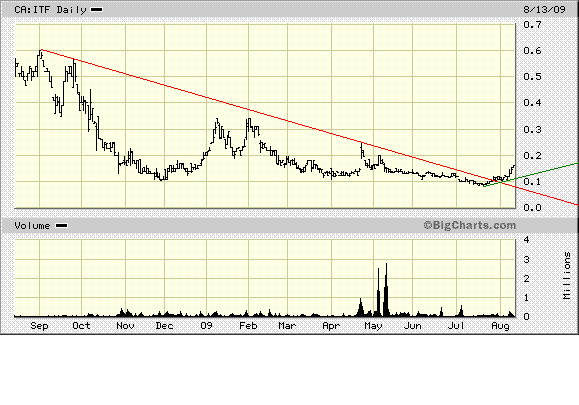Click the 'Volume' panel label
579x405 pixels.
(x=32, y=226)
